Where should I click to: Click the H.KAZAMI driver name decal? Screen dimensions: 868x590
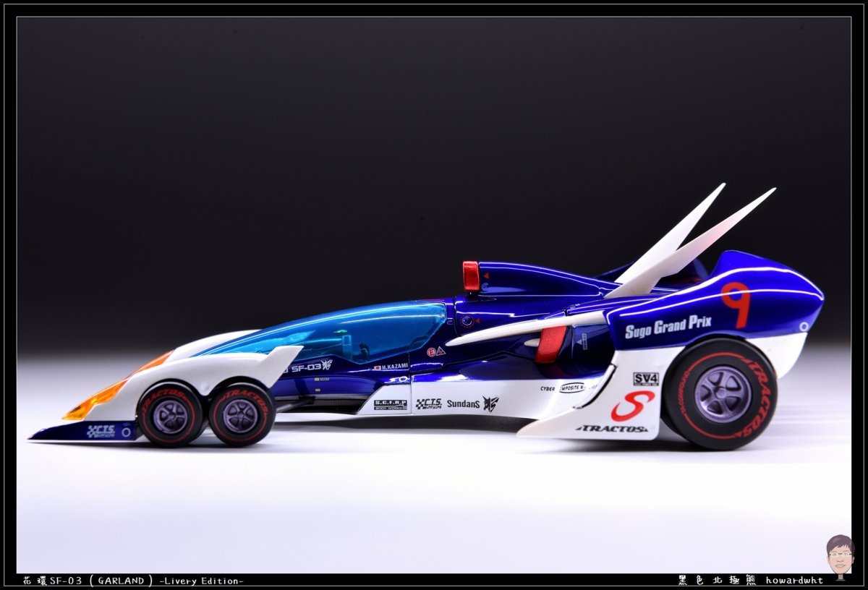(391, 367)
